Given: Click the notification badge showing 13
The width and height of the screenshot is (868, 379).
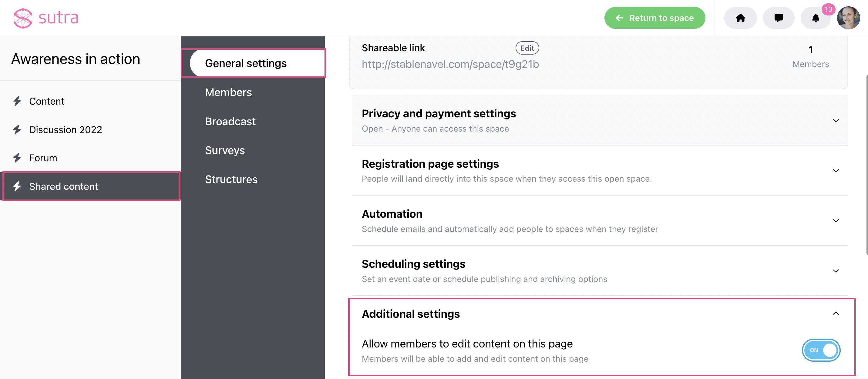Looking at the screenshot, I should (x=828, y=9).
